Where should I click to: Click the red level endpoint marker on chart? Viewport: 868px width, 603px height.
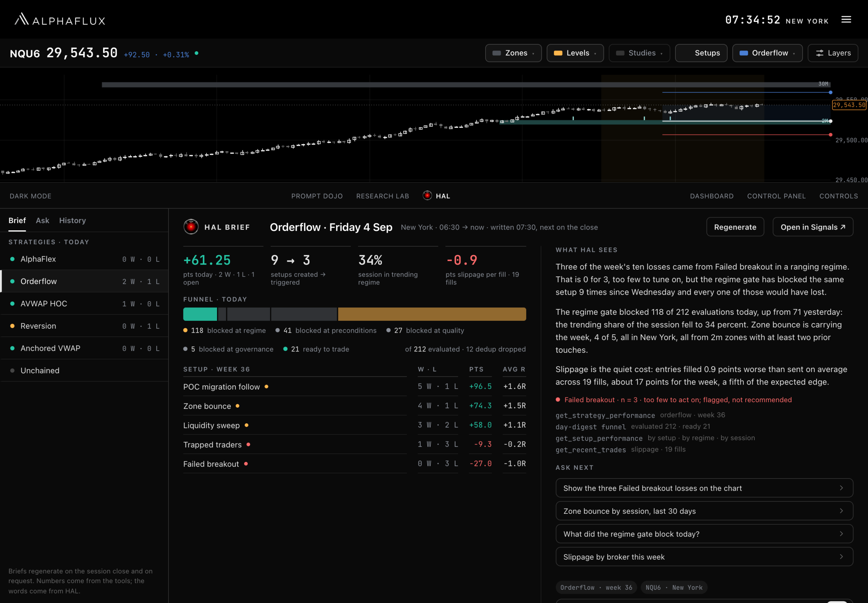830,135
